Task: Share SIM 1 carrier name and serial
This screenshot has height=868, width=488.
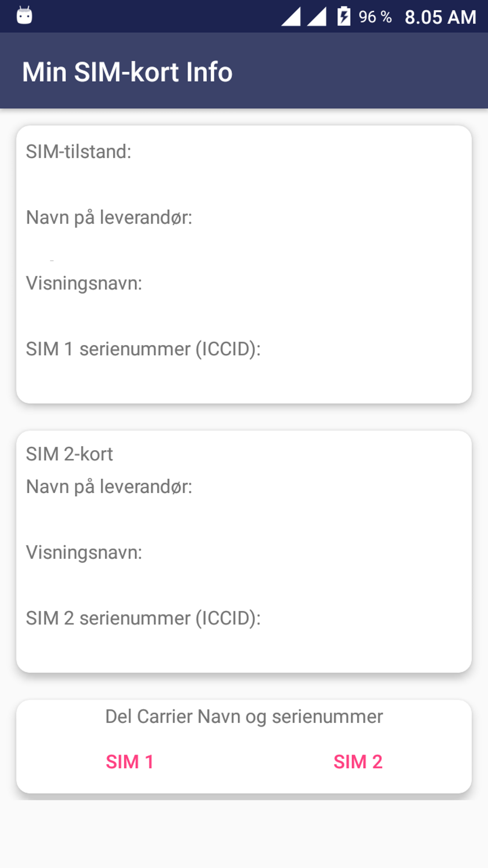Action: pos(130,762)
